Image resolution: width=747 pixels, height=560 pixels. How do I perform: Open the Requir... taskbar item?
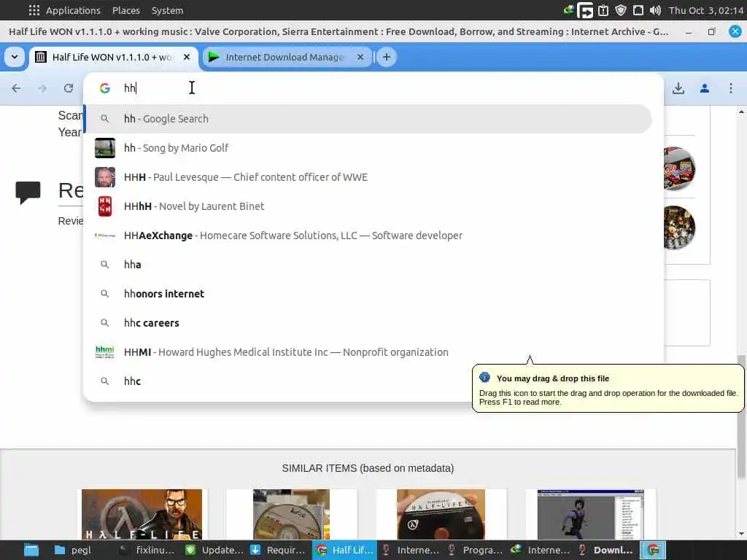pyautogui.click(x=278, y=550)
